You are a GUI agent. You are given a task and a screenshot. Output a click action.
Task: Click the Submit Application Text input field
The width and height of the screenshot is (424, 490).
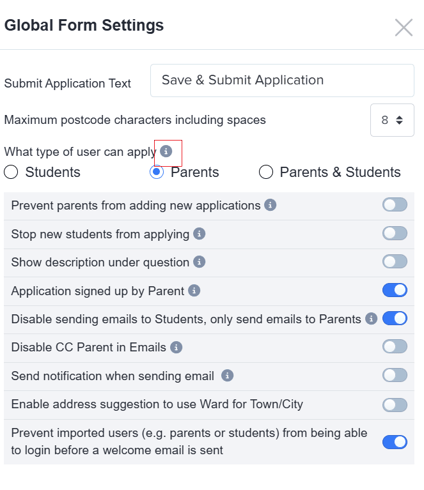tap(282, 80)
